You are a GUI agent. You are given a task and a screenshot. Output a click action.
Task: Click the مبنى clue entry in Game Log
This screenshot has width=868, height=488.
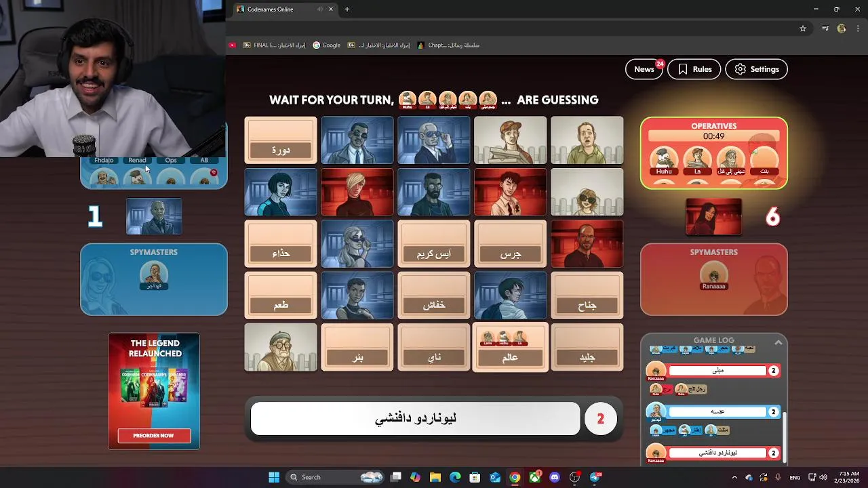click(718, 371)
